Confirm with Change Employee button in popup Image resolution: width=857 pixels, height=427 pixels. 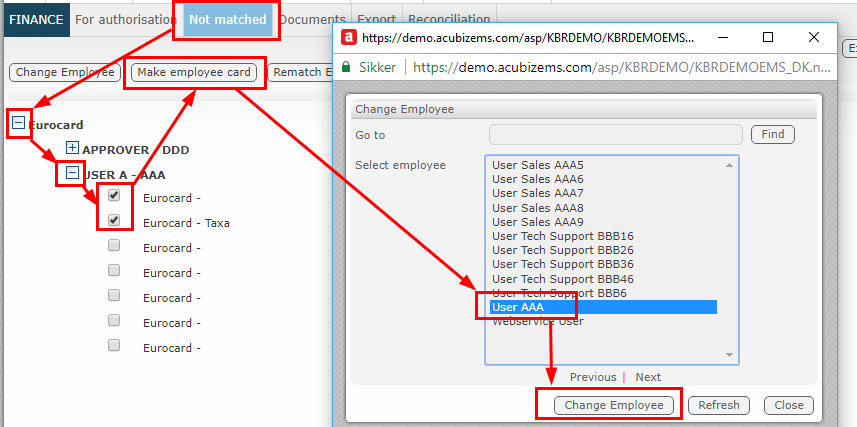point(614,405)
